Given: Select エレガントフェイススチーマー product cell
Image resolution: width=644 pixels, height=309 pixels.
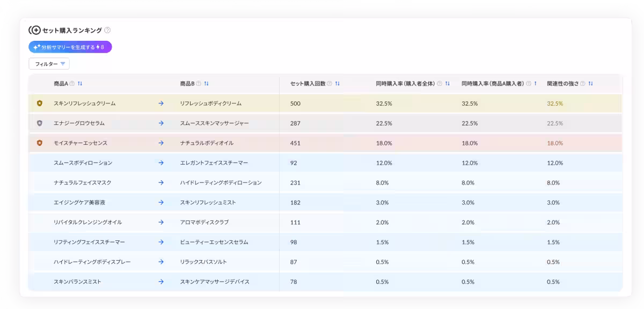Looking at the screenshot, I should pos(214,163).
